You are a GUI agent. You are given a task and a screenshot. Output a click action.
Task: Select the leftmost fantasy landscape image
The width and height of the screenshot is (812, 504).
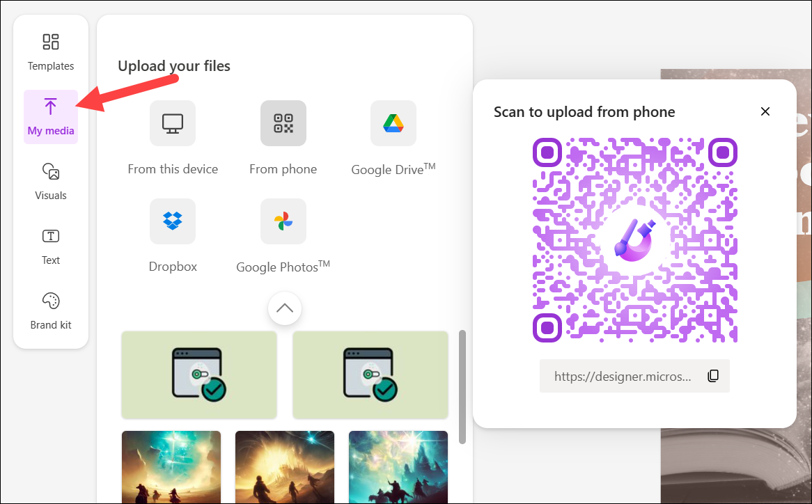[x=171, y=466]
